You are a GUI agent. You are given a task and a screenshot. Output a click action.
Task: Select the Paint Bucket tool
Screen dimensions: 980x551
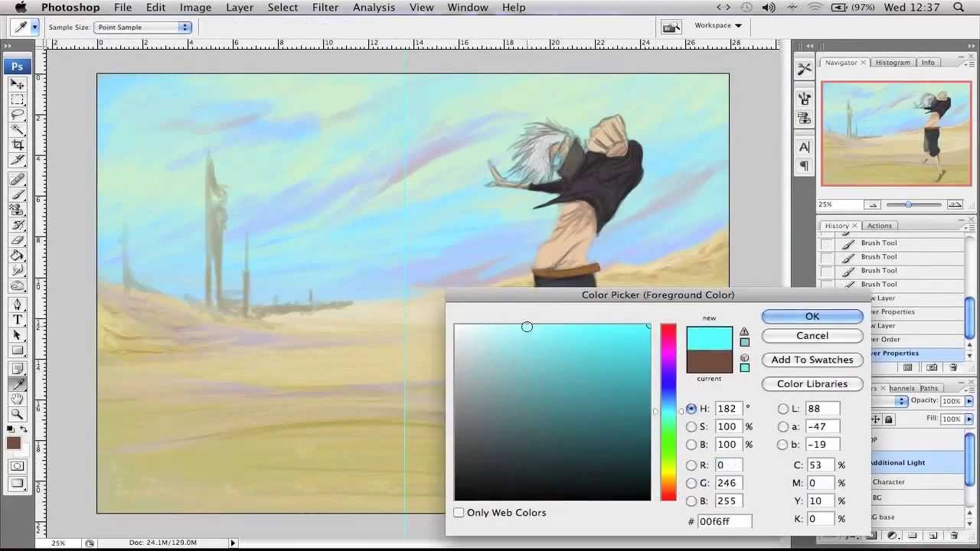click(17, 256)
